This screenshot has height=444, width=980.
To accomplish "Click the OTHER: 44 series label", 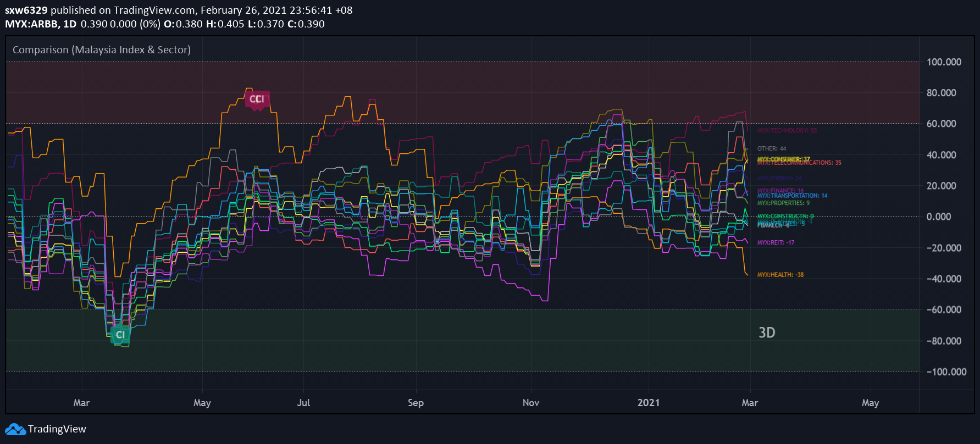I will coord(772,148).
